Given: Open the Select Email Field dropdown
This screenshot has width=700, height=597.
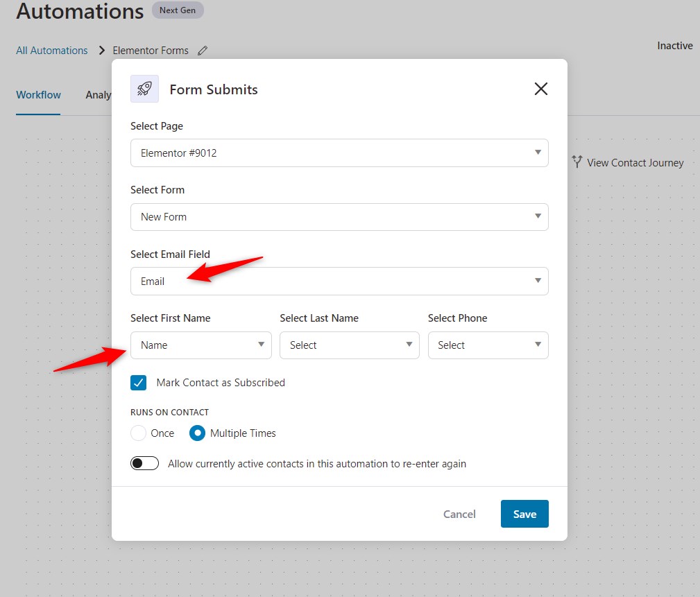Looking at the screenshot, I should click(x=339, y=281).
